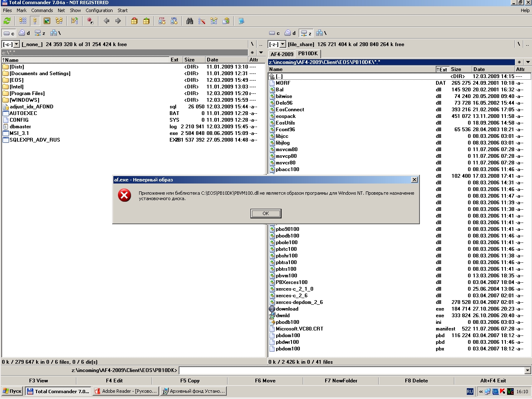Click the download exe file icon
The height and width of the screenshot is (399, 532).
point(272,309)
